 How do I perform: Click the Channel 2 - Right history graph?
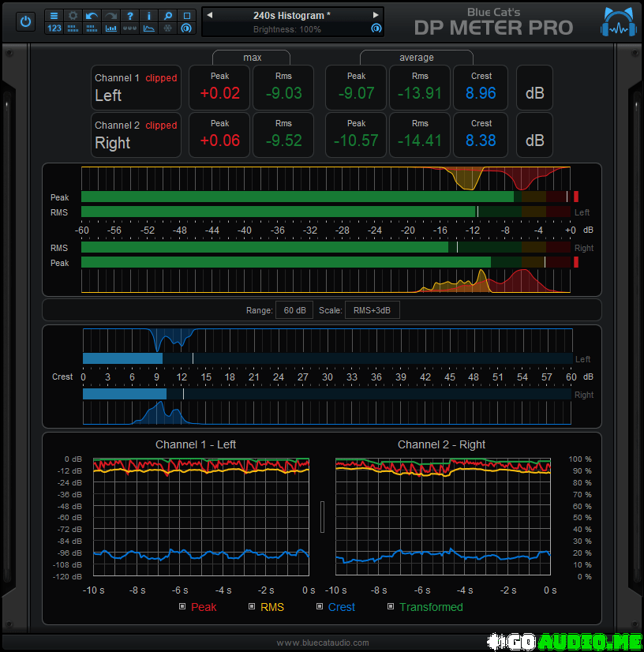444,517
